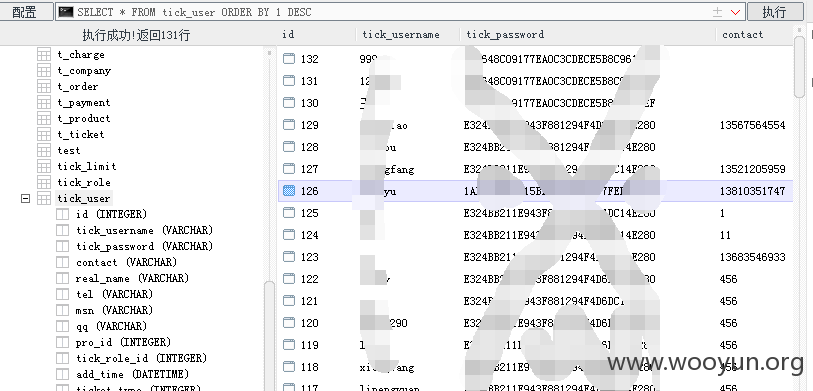813x391 pixels.
Task: Click row icon for id 129
Action: click(x=289, y=125)
